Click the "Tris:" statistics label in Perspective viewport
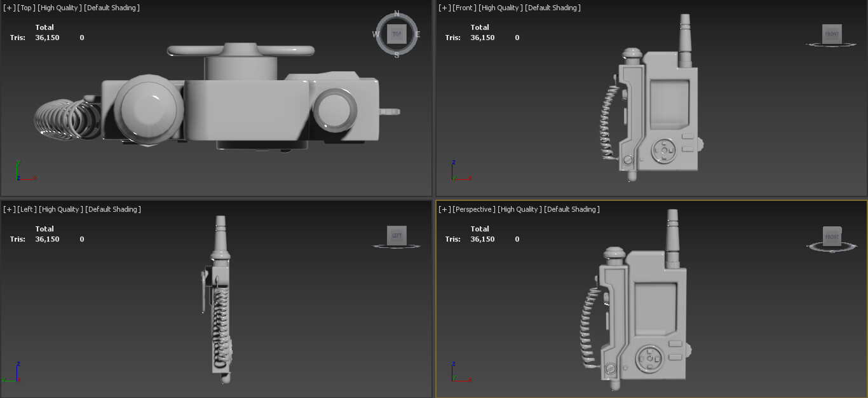Viewport: 868px width, 398px height. pos(452,239)
